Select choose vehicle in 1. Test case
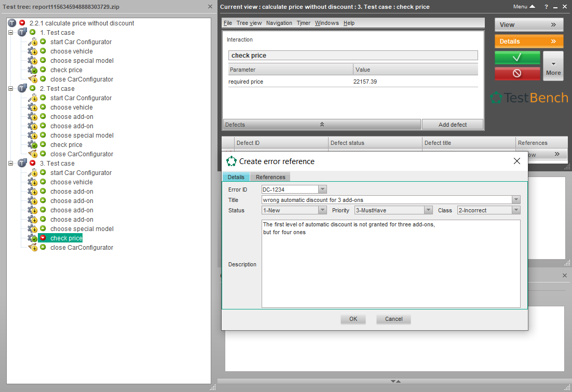Viewport: 572px width, 392px height. click(x=72, y=51)
